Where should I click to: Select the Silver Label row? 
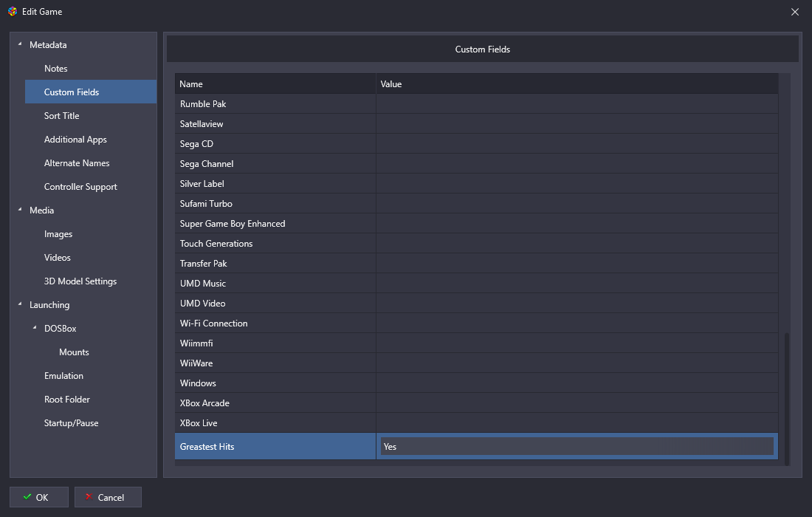[476, 183]
